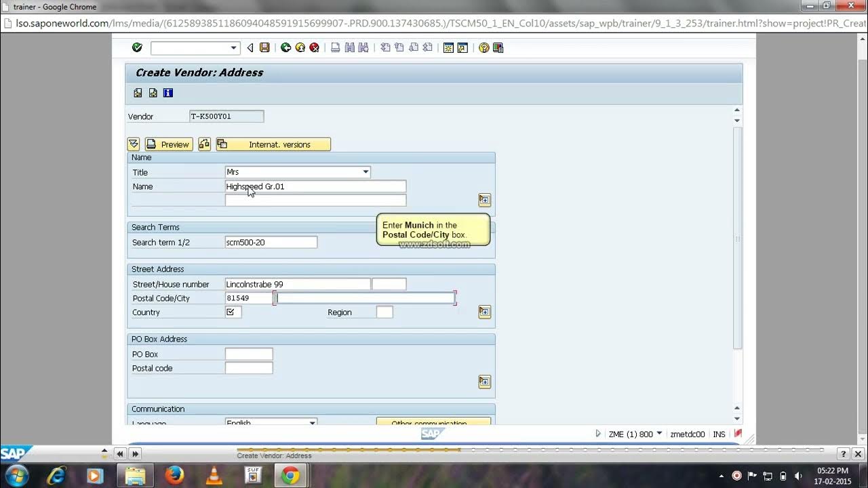Image resolution: width=868 pixels, height=488 pixels.
Task: Open Internet Explorer from taskbar
Action: coord(56,476)
